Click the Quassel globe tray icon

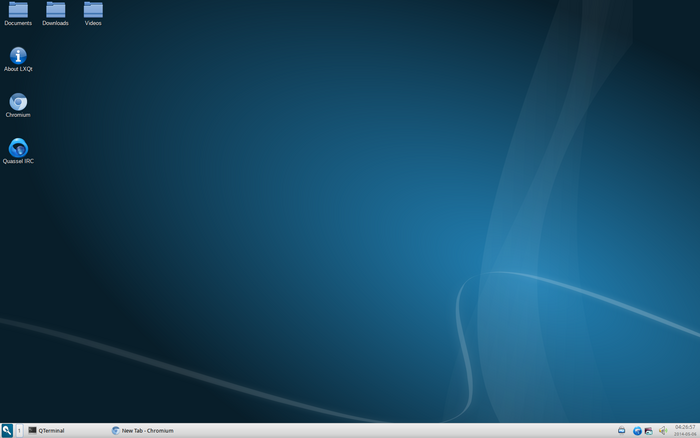[x=637, y=431]
